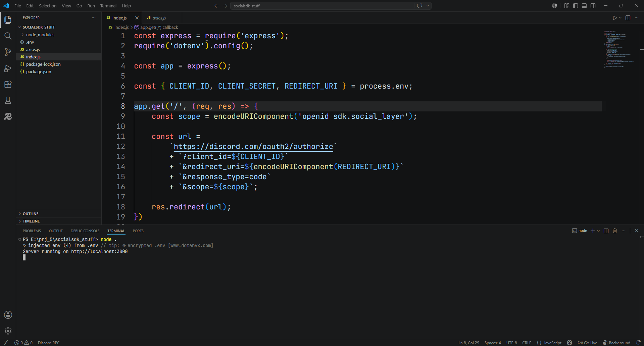Open package.json in the explorer
The width and height of the screenshot is (644, 346).
59,71
